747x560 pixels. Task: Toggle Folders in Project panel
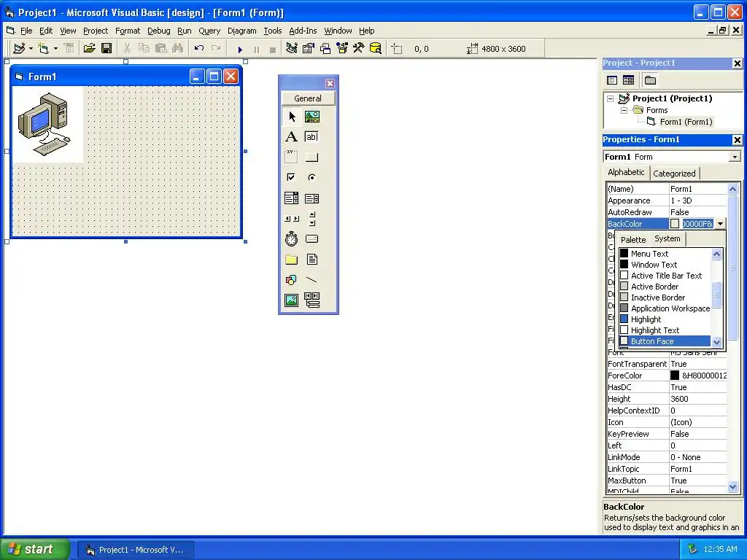650,80
